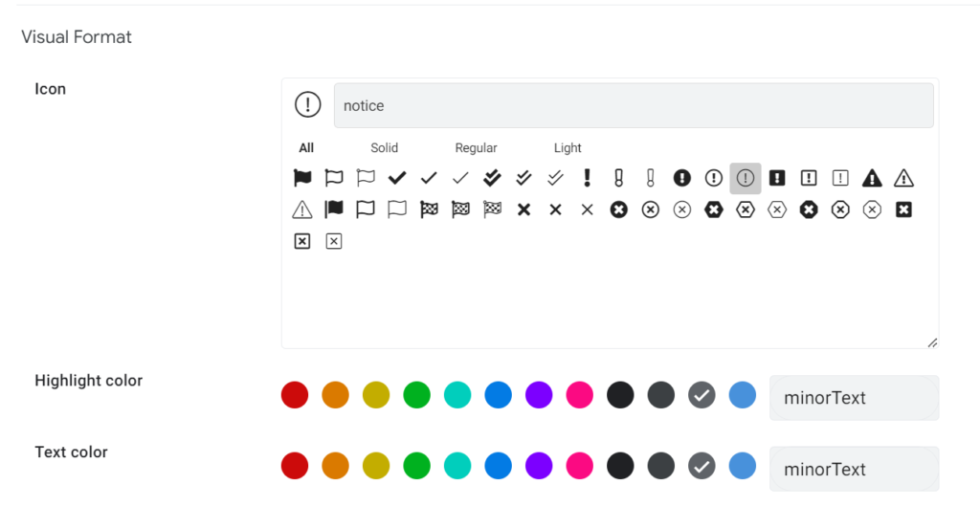Click the Text color minorText input field
980x529 pixels.
click(x=854, y=469)
